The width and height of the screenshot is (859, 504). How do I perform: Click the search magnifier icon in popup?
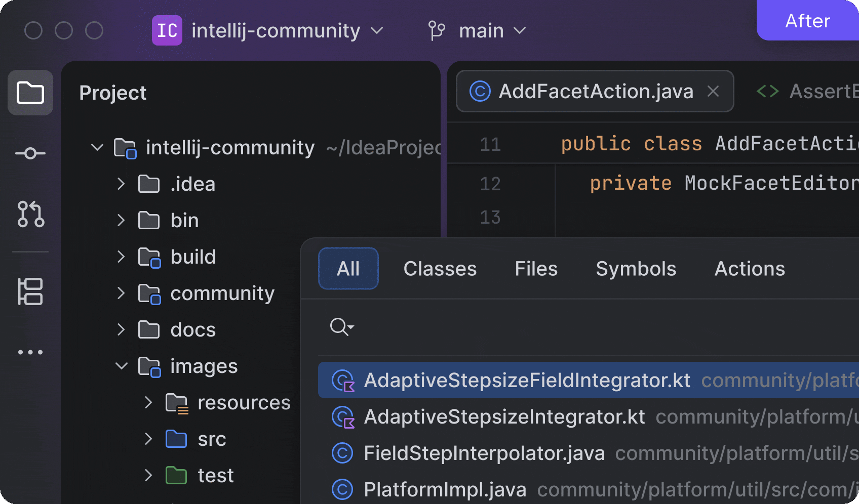click(x=341, y=327)
